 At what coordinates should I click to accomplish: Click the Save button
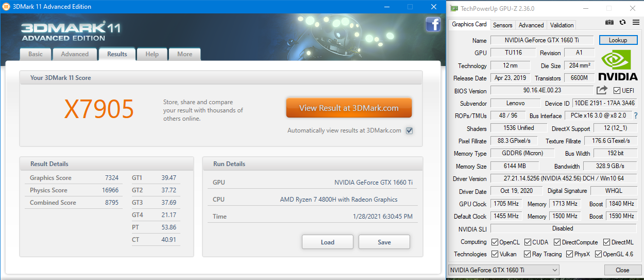tap(384, 242)
